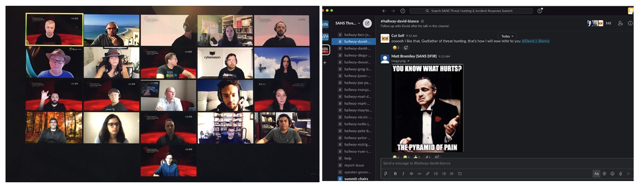Open the hallway-rodrig... channel
The width and height of the screenshot is (644, 186).
[x=355, y=145]
